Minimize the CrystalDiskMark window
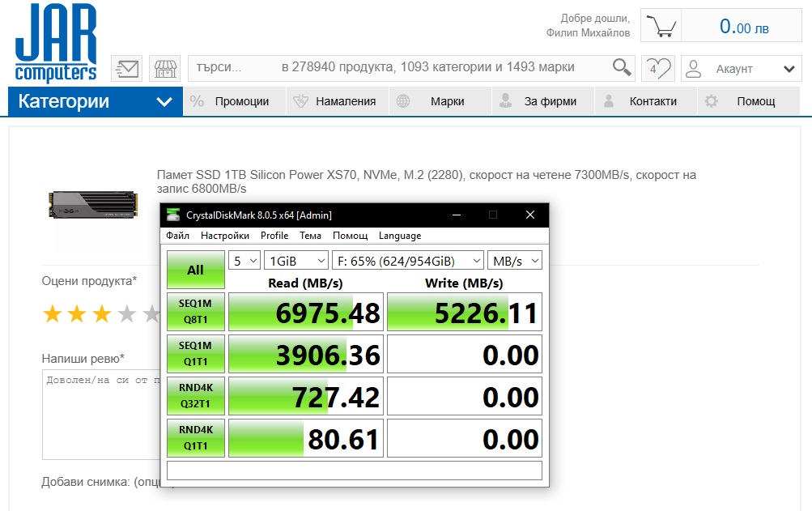Screen dimensions: 812x511 point(457,215)
